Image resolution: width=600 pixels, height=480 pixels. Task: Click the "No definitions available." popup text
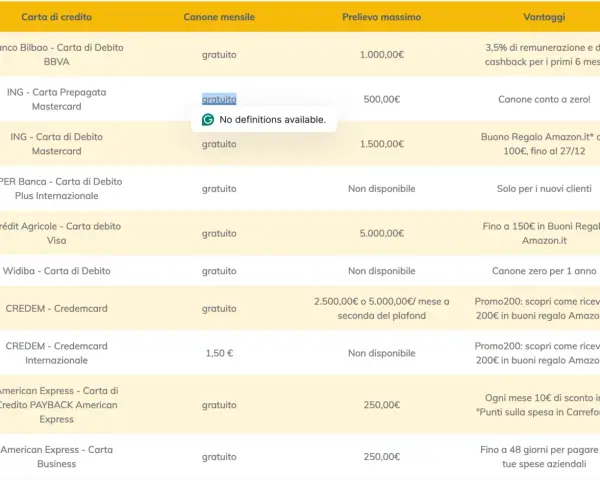(x=272, y=120)
